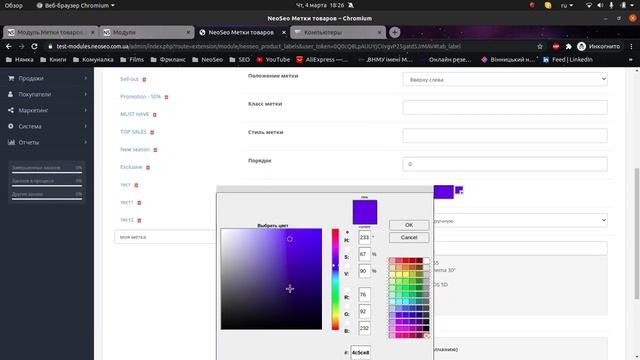This screenshot has width=640, height=360.
Task: Click trash icon next to Exclusive label
Action: coord(148,167)
